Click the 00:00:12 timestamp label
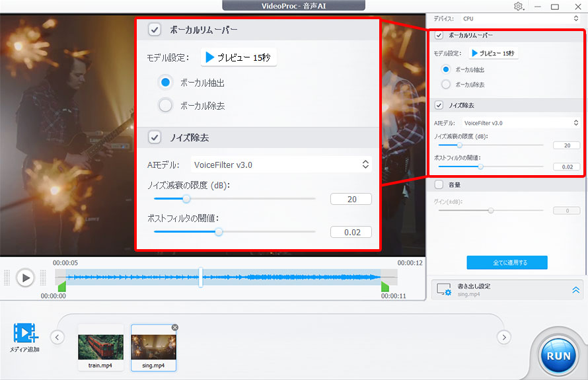588x380 pixels. [410, 263]
